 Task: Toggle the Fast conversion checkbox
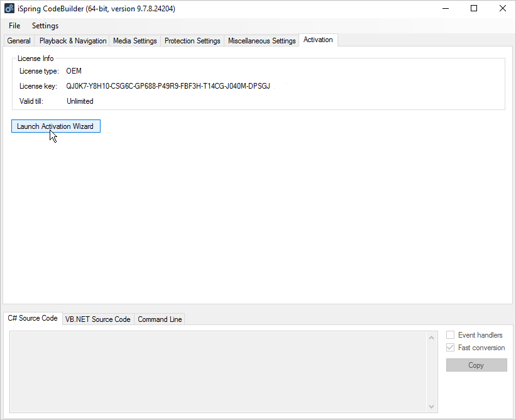pos(450,348)
